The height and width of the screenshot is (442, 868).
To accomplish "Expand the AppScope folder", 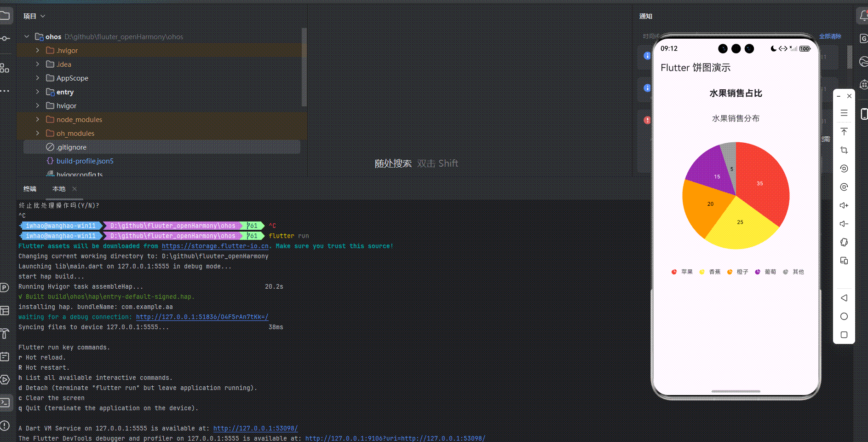I will point(38,78).
